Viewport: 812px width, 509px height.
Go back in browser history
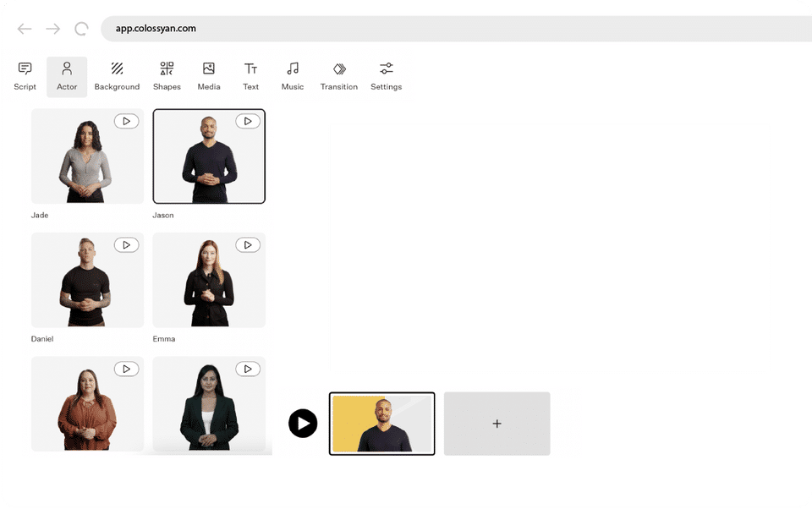click(25, 29)
